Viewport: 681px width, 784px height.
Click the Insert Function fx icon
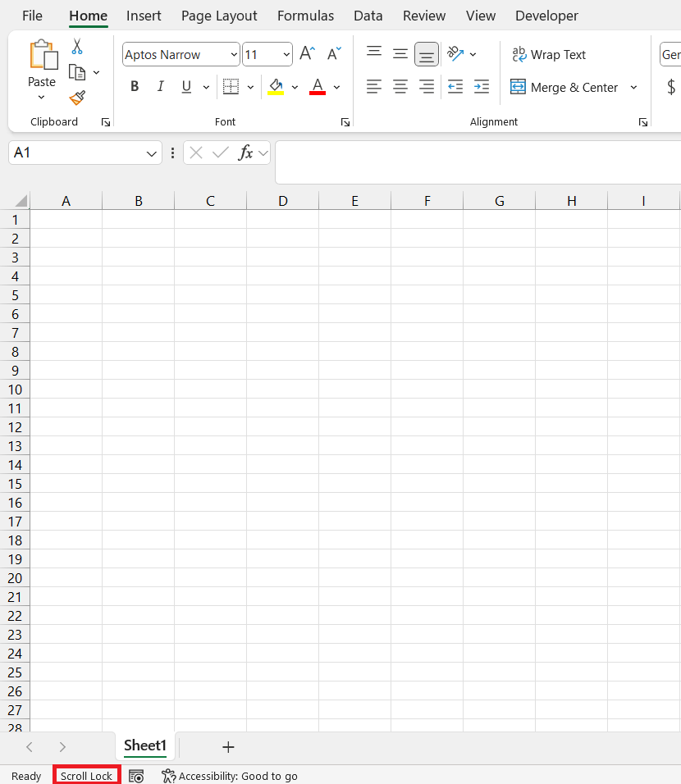click(245, 153)
